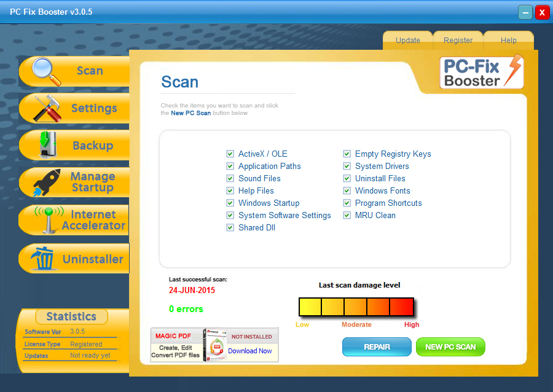This screenshot has height=392, width=553.
Task: Click the Uninstaller trash bin icon
Action: click(45, 259)
